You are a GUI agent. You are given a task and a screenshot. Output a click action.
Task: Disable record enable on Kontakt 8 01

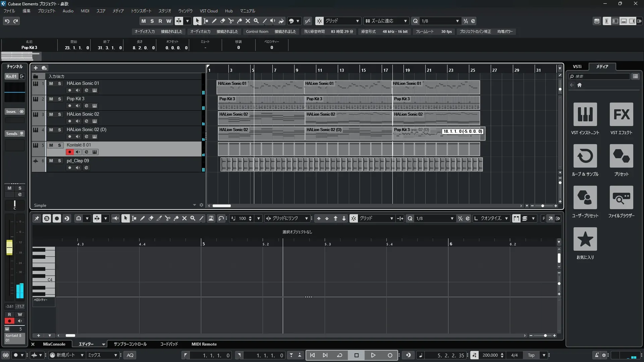[69, 152]
